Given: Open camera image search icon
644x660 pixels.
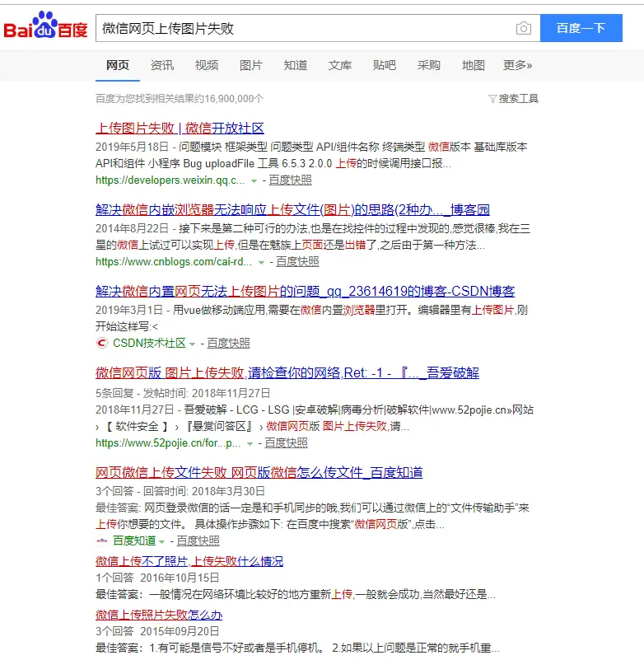Looking at the screenshot, I should (523, 28).
